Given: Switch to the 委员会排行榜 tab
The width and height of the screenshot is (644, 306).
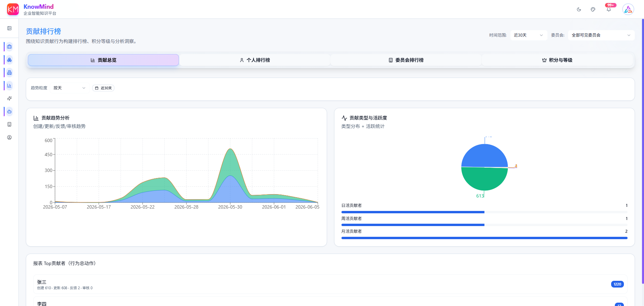Looking at the screenshot, I should tap(406, 60).
